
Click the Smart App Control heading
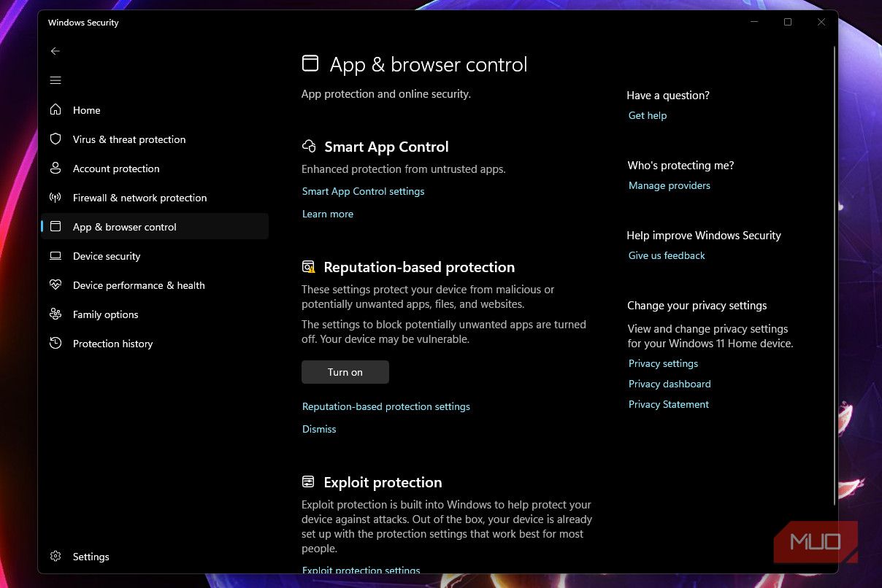pyautogui.click(x=386, y=147)
